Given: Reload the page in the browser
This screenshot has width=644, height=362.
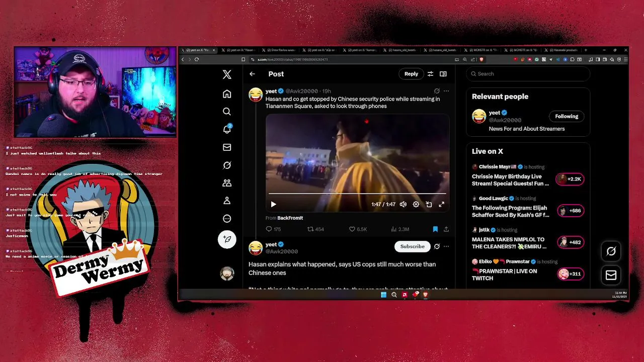Looking at the screenshot, I should pyautogui.click(x=197, y=59).
